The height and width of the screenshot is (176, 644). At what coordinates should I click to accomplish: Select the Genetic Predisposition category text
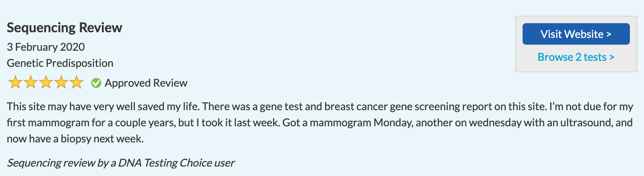click(x=60, y=63)
